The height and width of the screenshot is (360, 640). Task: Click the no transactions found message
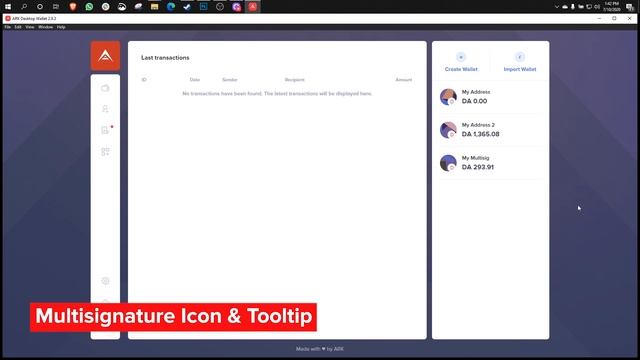coord(277,93)
